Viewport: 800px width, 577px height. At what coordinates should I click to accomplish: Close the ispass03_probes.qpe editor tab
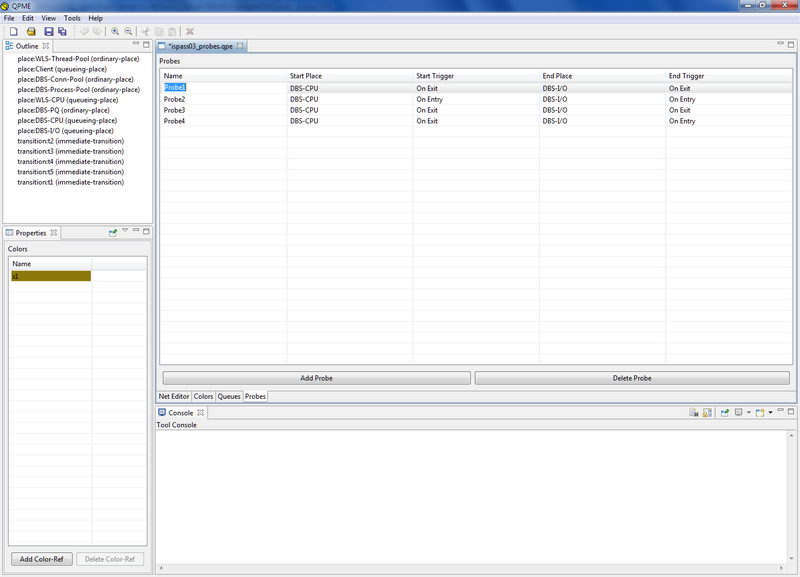(x=240, y=47)
